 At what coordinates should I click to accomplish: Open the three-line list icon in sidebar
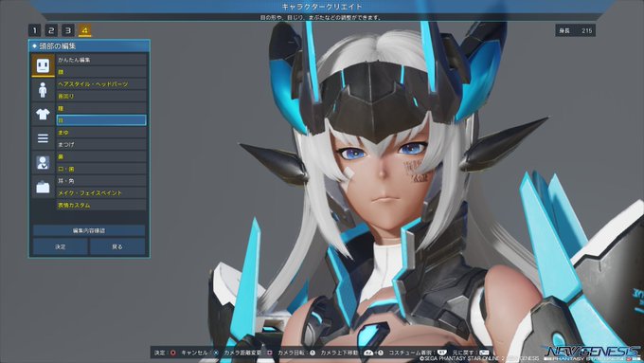[44, 138]
